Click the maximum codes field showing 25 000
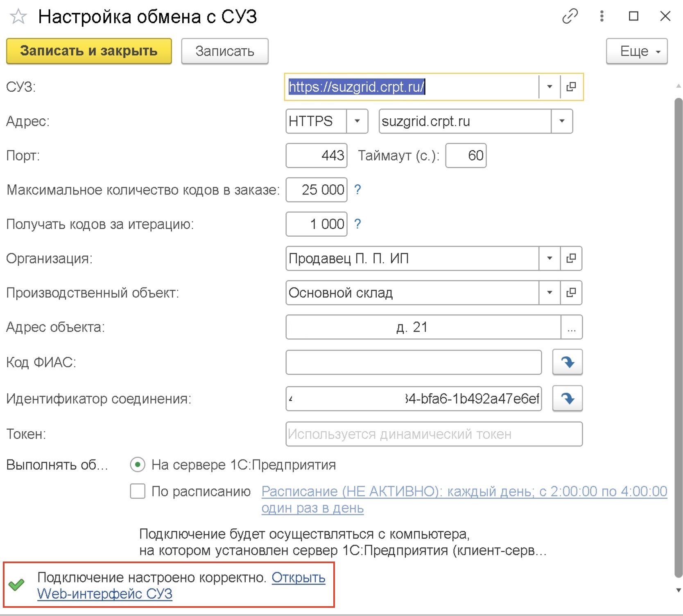The height and width of the screenshot is (616, 683). (317, 190)
